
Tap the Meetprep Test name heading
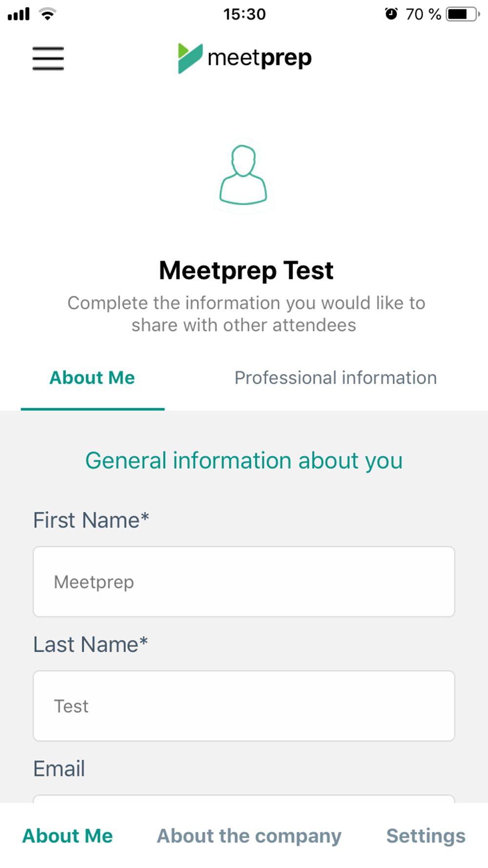tap(246, 270)
